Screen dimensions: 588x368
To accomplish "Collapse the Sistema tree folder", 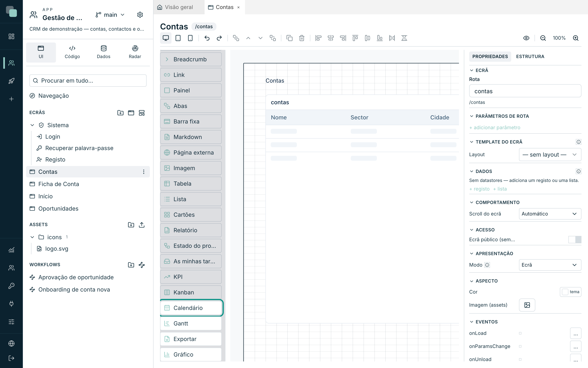I will click(32, 125).
